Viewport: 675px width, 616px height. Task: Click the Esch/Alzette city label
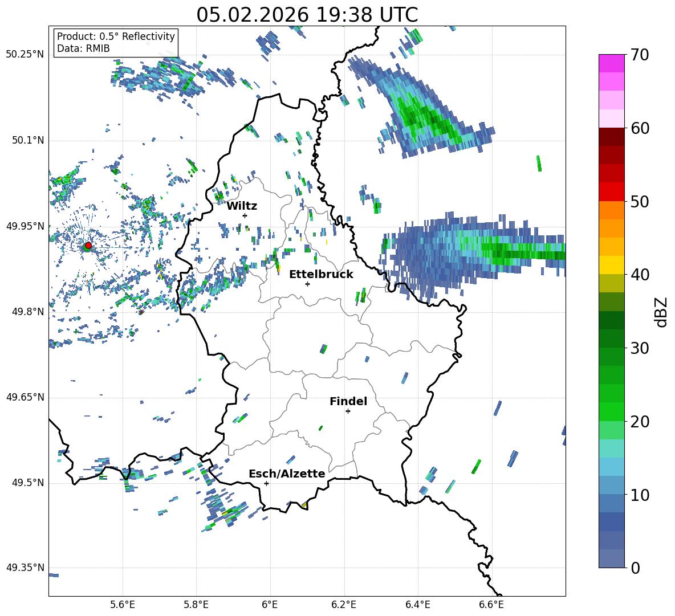tap(287, 474)
